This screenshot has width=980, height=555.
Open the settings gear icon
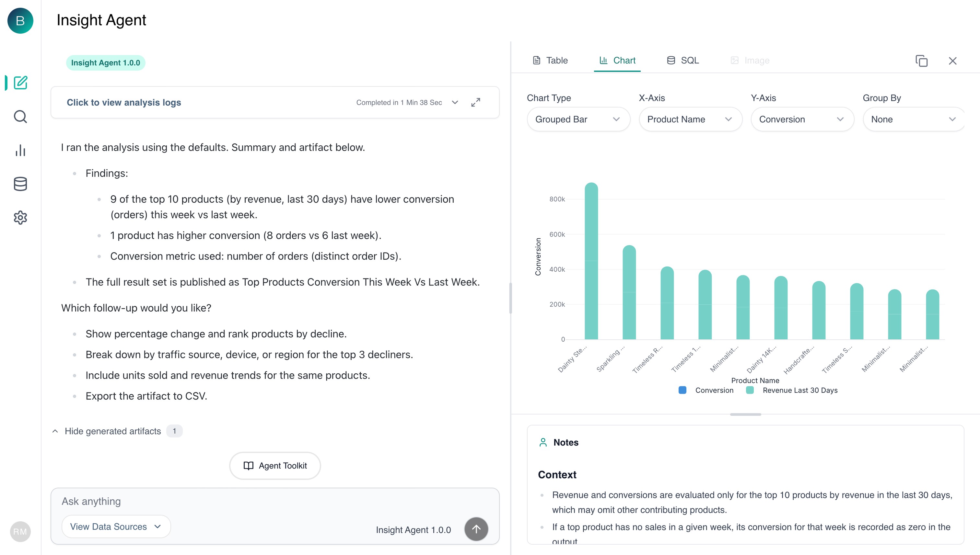coord(21,218)
